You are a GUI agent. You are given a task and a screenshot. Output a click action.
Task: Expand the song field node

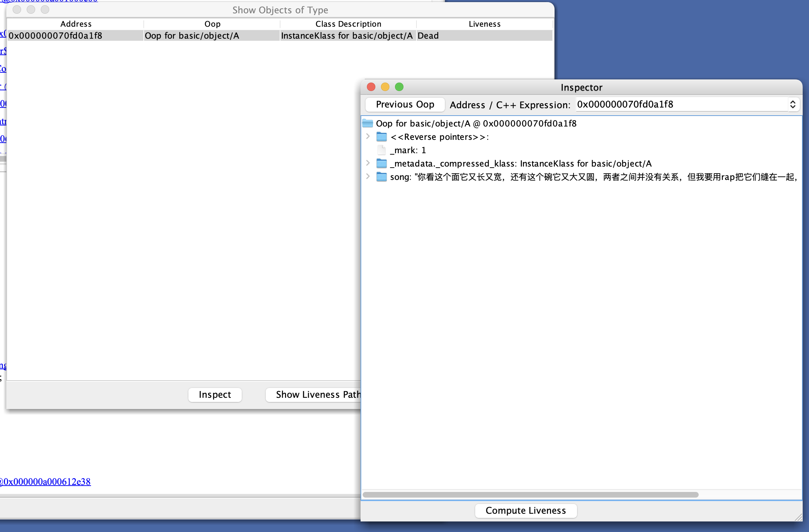pyautogui.click(x=368, y=176)
